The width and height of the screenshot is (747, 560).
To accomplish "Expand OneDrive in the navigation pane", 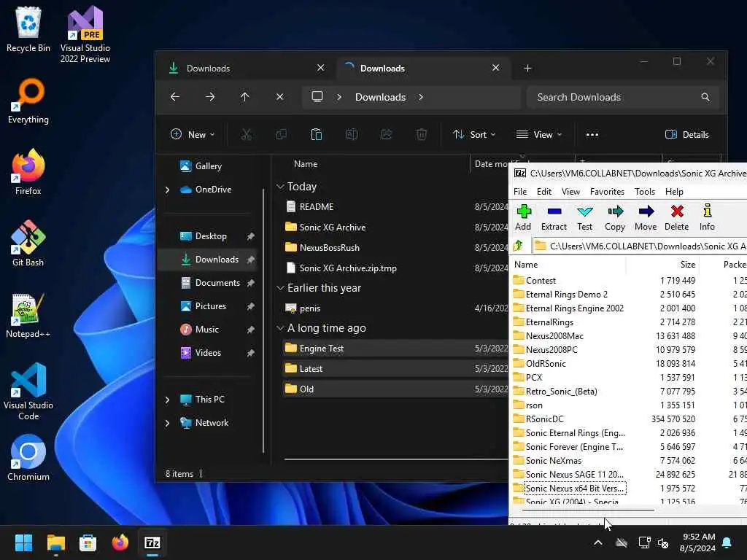I will (x=167, y=190).
